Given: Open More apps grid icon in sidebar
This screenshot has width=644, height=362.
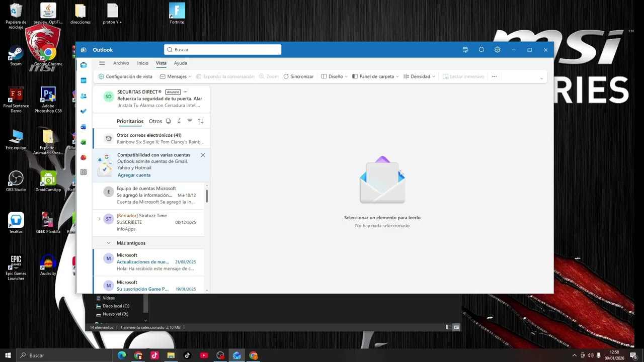Looking at the screenshot, I should tap(84, 172).
